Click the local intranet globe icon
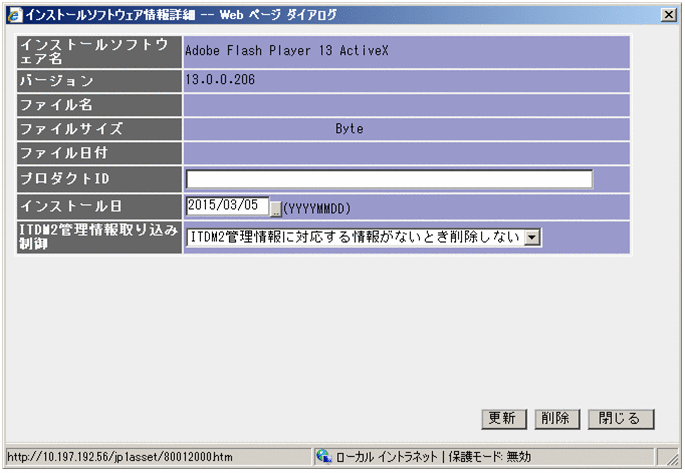This screenshot has width=685, height=473. click(324, 456)
